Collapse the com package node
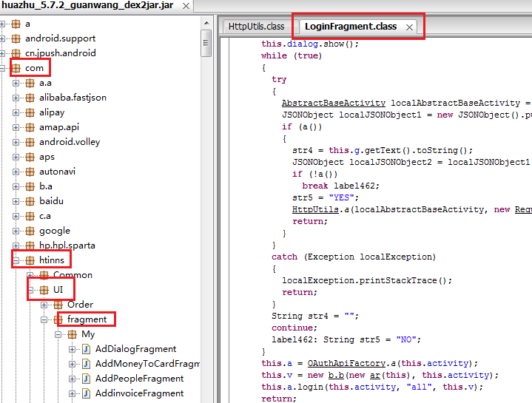This screenshot has height=403, width=532. (x=2, y=68)
